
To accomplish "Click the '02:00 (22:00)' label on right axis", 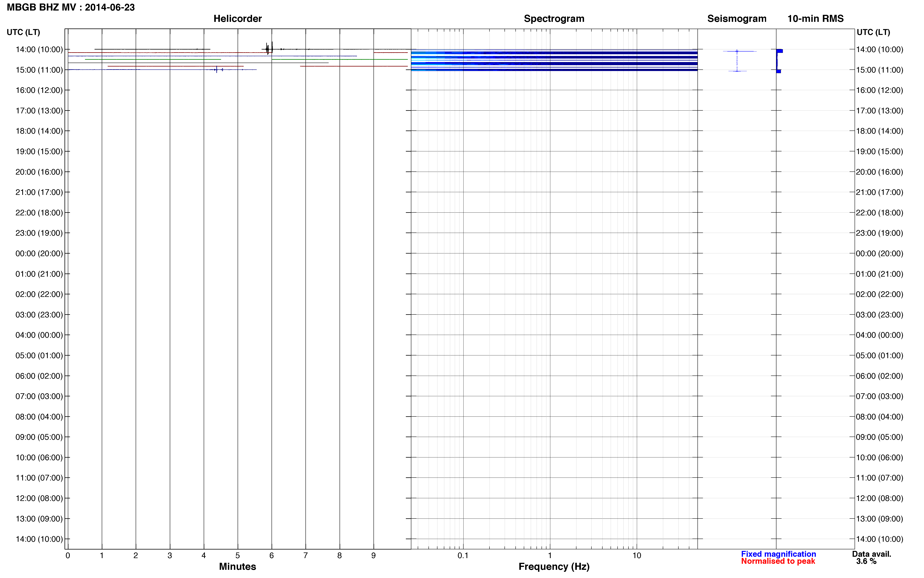I will [879, 294].
